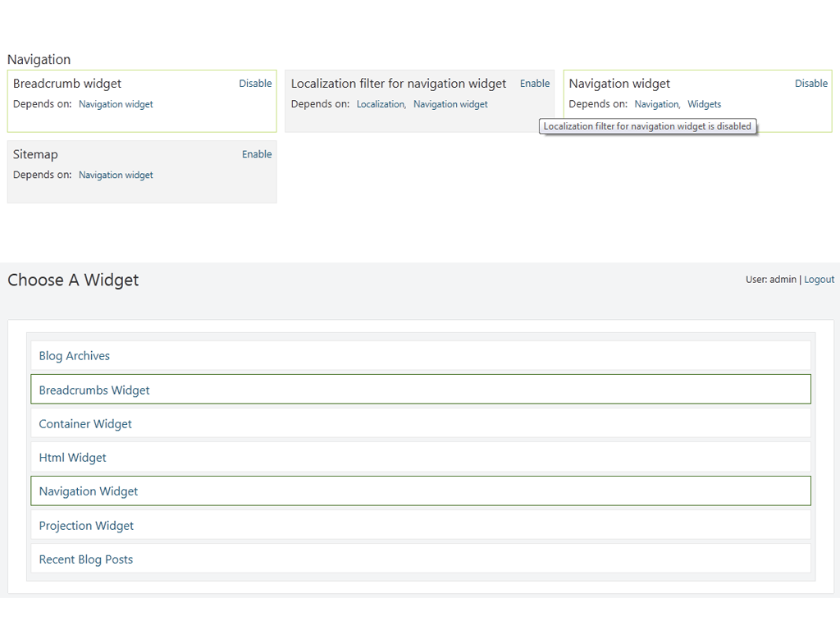Open Navigation widget dependency under Breadcrumb widget
Viewport: 840px width, 630px height.
click(116, 104)
